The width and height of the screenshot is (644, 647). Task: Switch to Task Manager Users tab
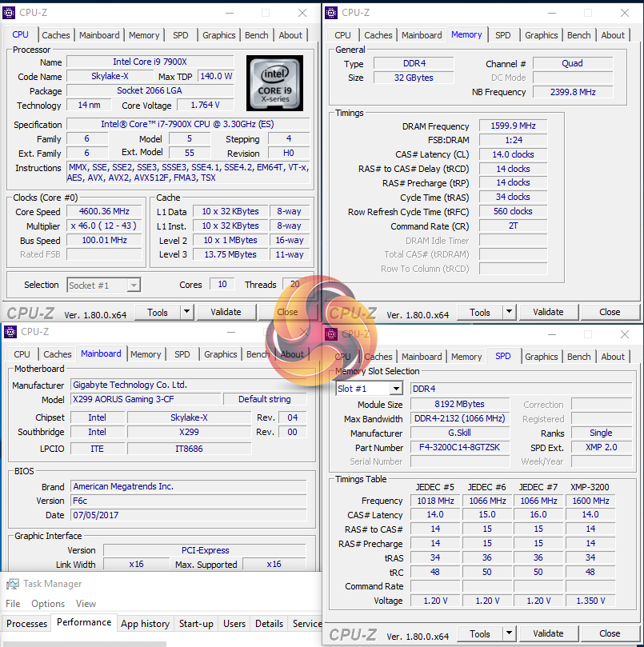[234, 624]
